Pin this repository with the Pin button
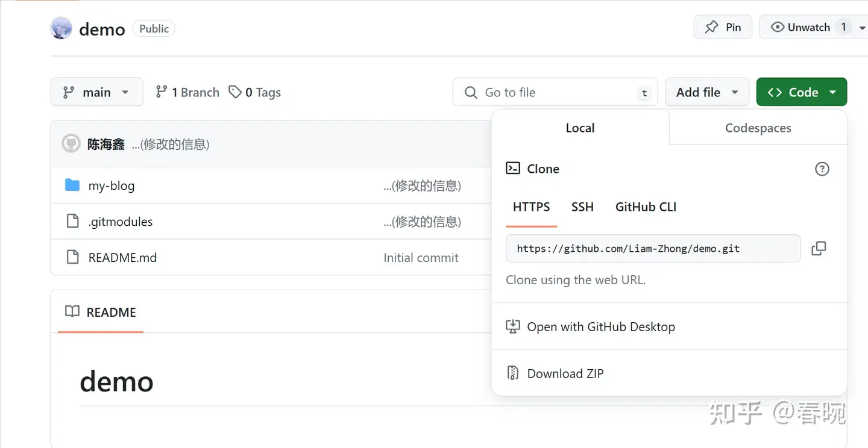The image size is (868, 448). tap(723, 27)
